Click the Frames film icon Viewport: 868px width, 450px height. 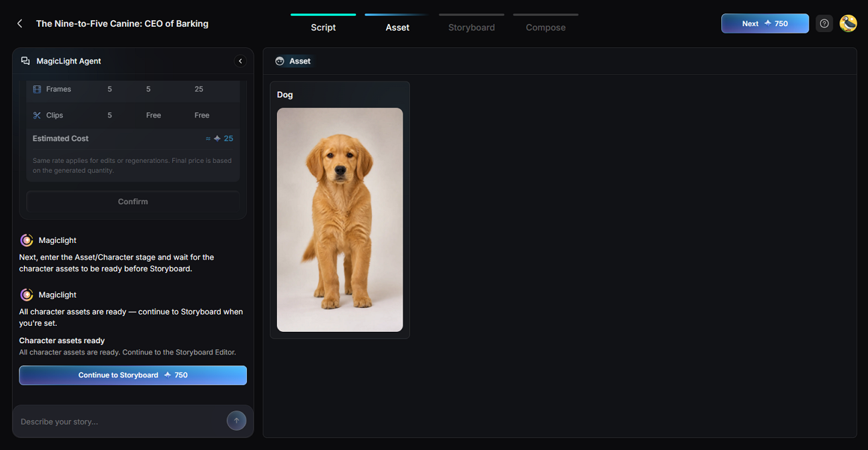(37, 89)
